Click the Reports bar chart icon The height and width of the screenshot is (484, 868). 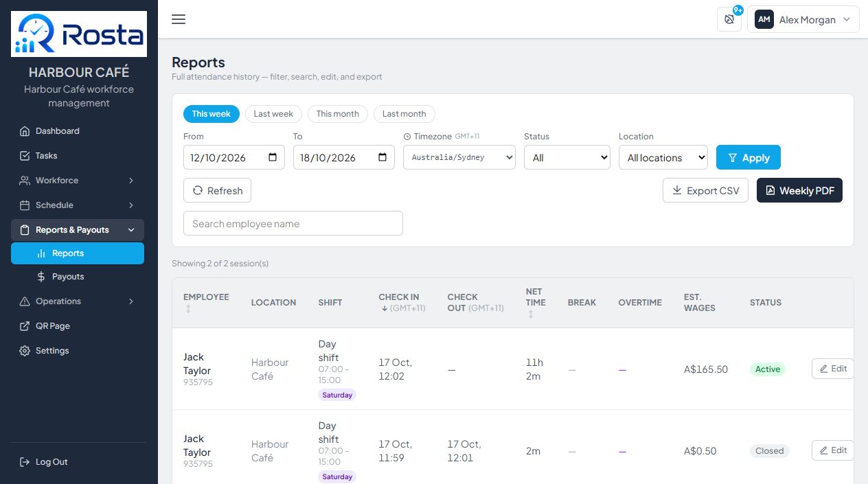pos(41,253)
